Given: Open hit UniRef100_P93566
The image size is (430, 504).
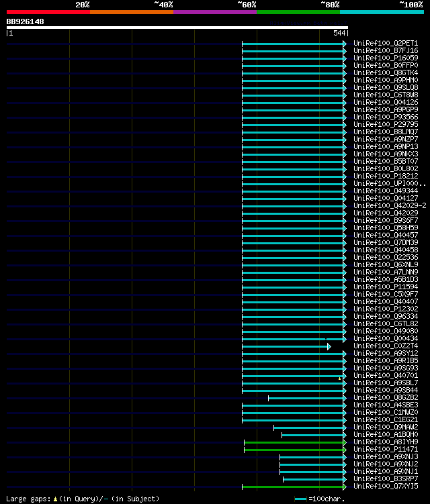Looking at the screenshot, I should point(386,117).
